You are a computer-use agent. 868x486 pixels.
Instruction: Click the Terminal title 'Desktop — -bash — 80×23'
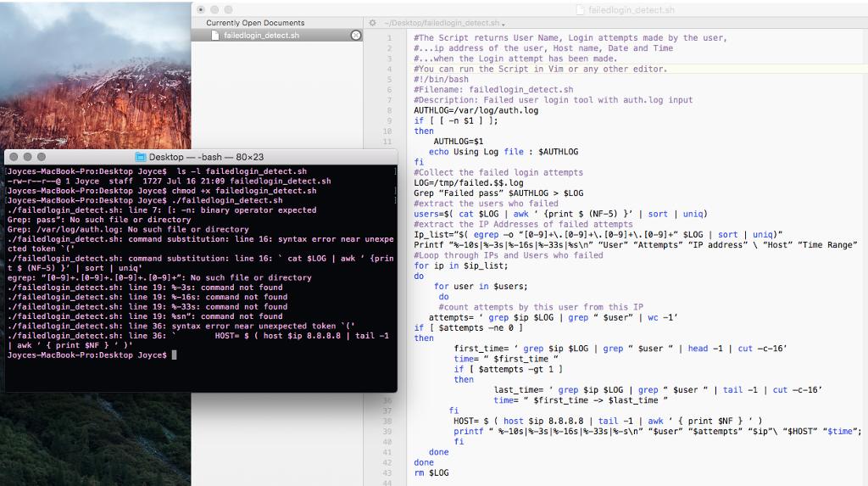point(206,157)
